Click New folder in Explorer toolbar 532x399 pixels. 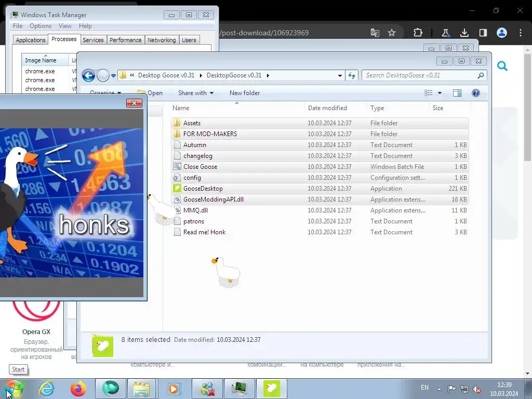tap(245, 93)
